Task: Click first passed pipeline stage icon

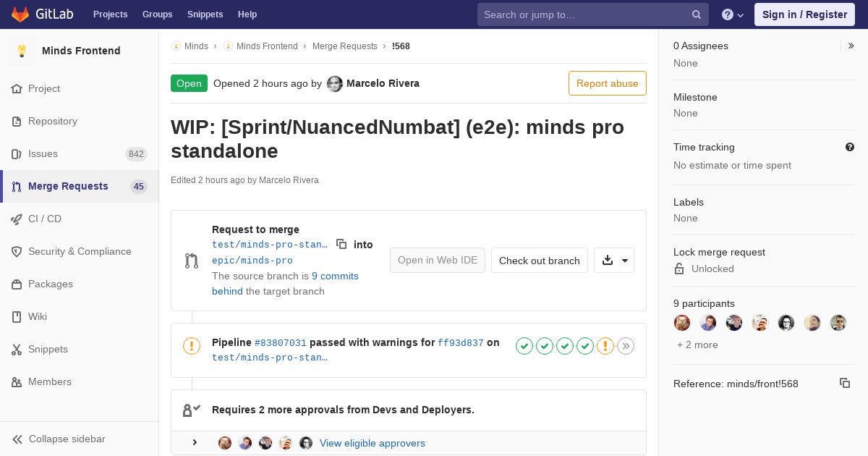Action: (524, 346)
